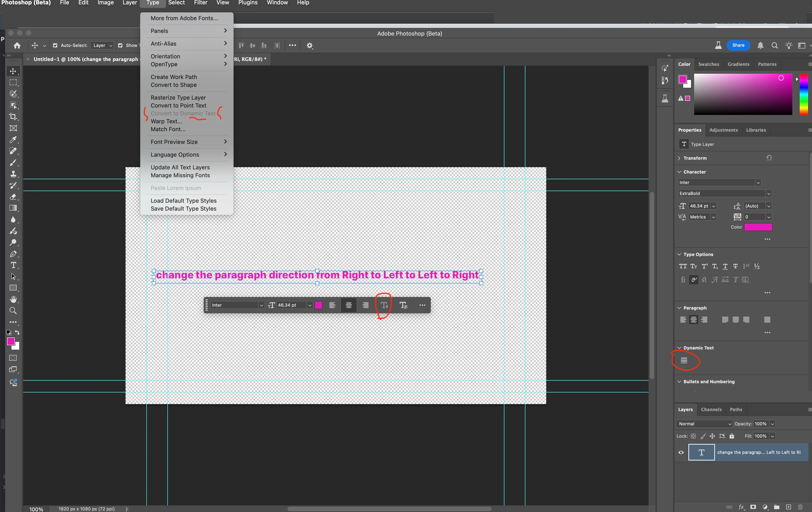Select the Zoom tool in toolbar
This screenshot has height=512, width=812.
point(13,311)
